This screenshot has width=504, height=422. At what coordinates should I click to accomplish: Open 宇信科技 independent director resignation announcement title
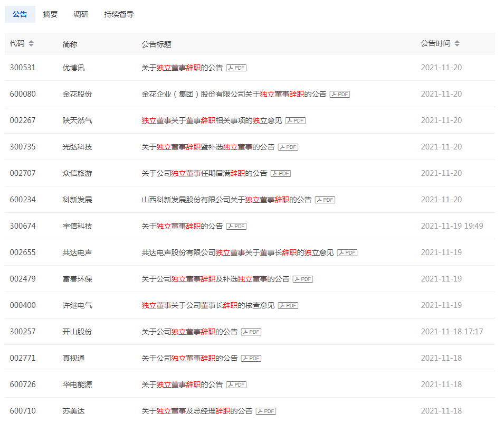pyautogui.click(x=182, y=226)
